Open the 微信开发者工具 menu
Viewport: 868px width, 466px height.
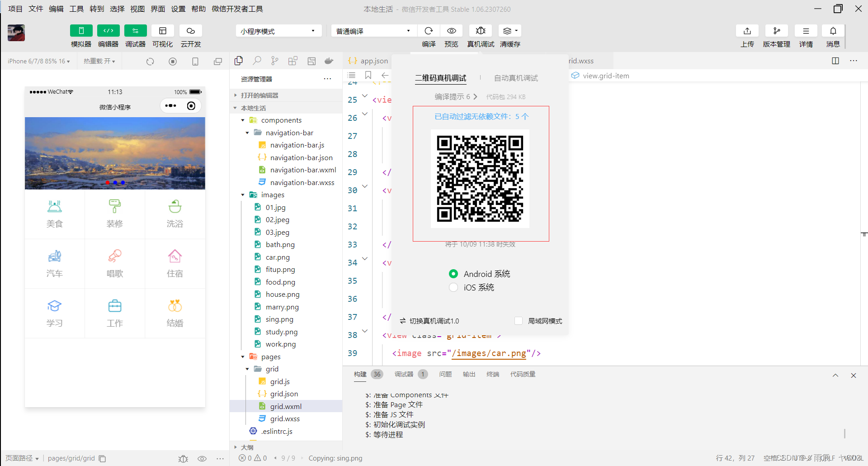(x=237, y=9)
